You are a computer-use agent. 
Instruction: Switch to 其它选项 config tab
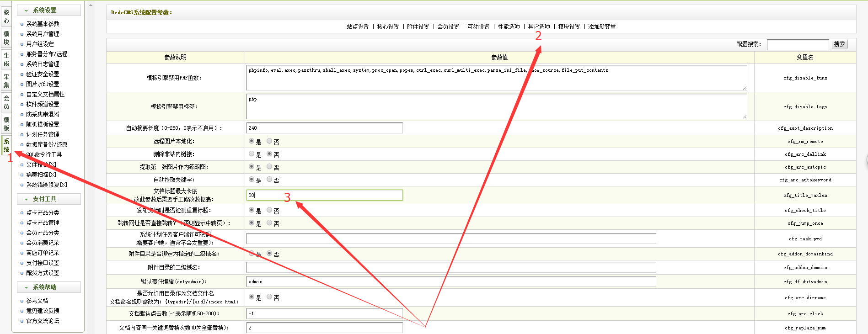pos(539,27)
